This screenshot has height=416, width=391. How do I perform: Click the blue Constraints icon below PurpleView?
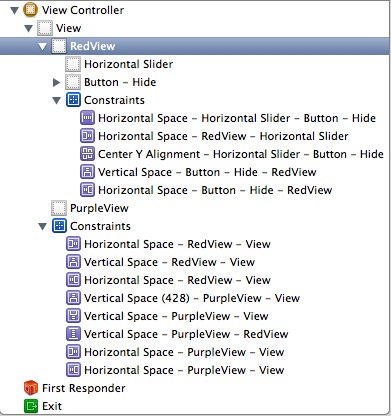pos(59,226)
